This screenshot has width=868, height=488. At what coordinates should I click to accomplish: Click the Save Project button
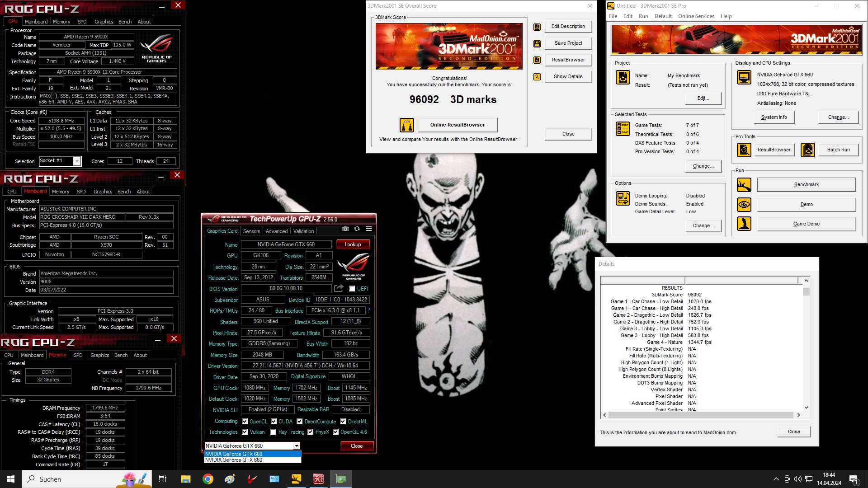tap(568, 43)
